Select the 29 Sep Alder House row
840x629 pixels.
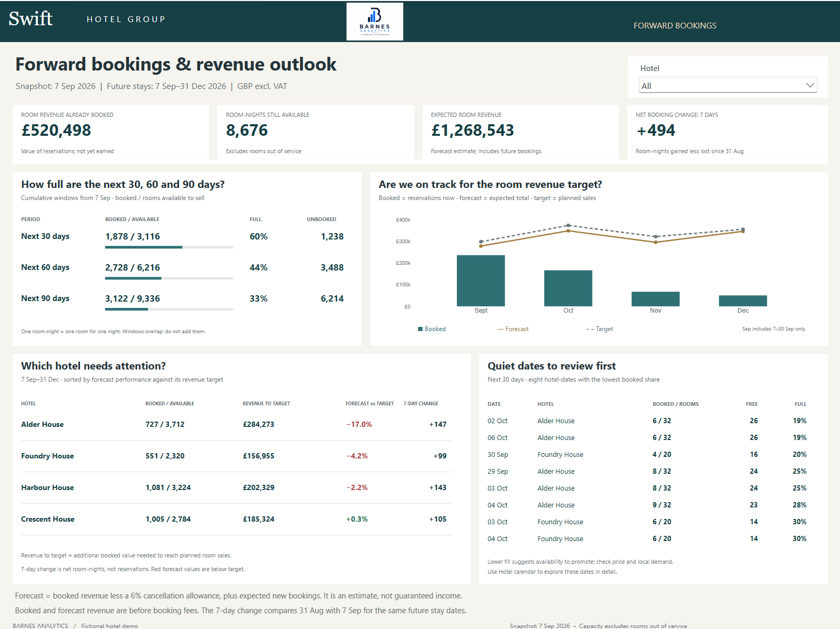647,471
